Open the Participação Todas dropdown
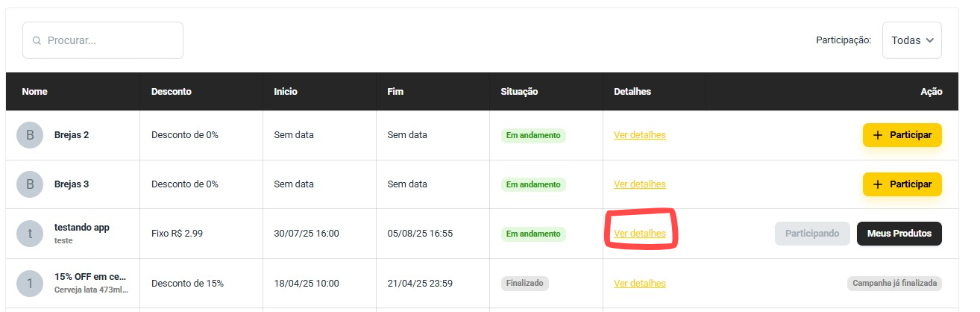Image resolution: width=980 pixels, height=312 pixels. [911, 40]
